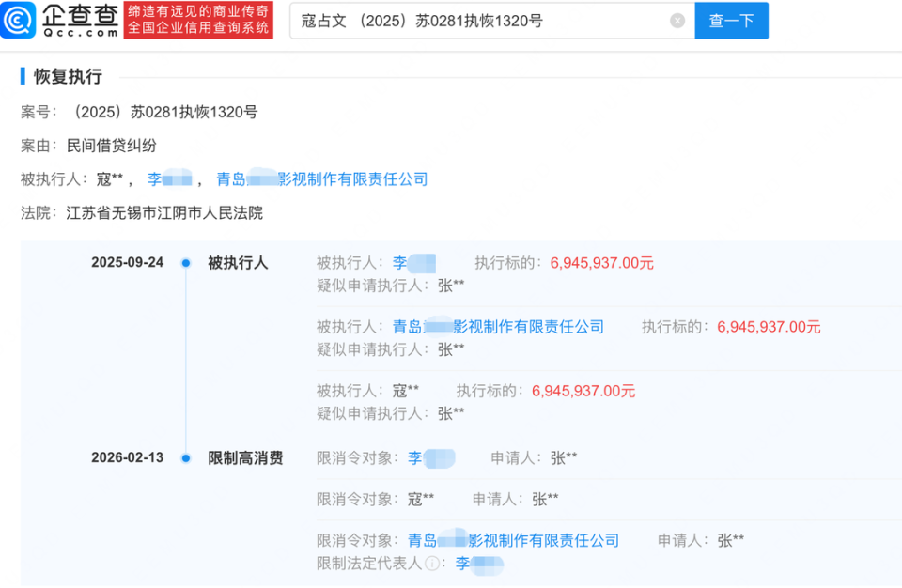Select the 2026-02-13 timeline dot

pos(186,458)
